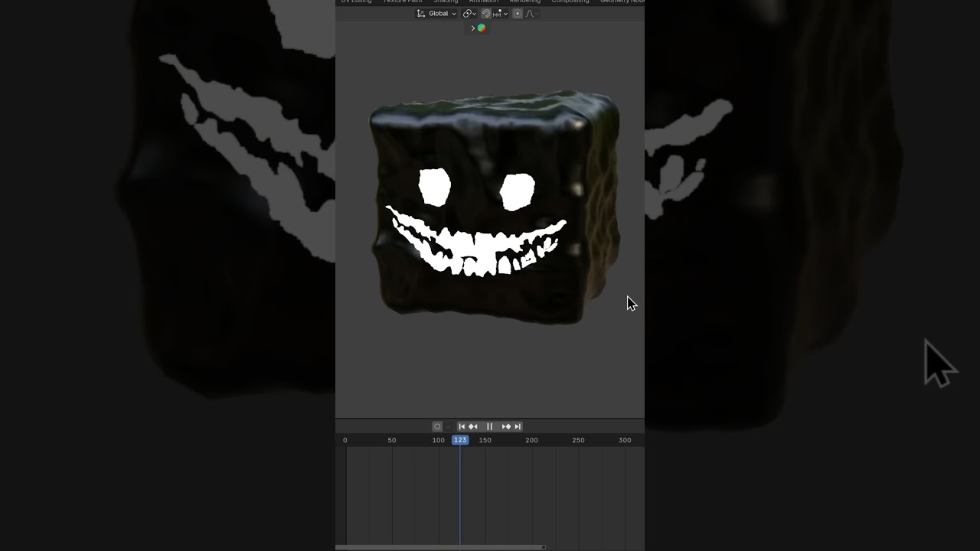Switch to the Compositing workspace tab

click(x=570, y=2)
